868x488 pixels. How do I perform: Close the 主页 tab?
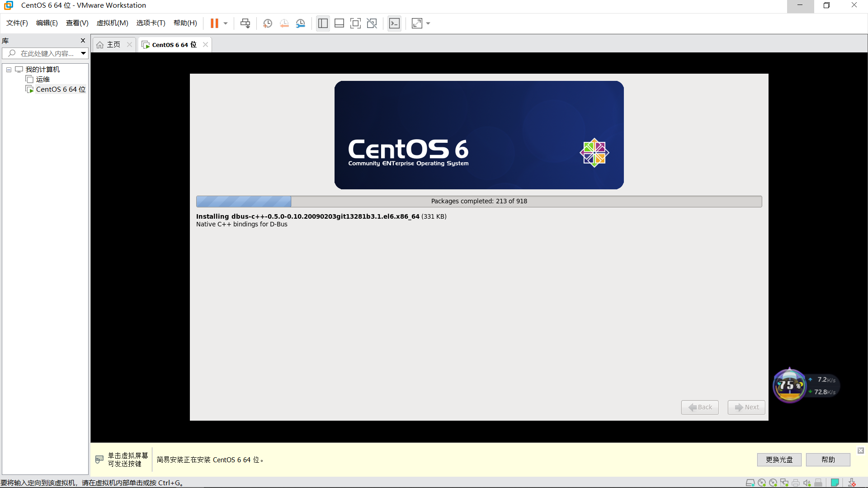pyautogui.click(x=129, y=45)
